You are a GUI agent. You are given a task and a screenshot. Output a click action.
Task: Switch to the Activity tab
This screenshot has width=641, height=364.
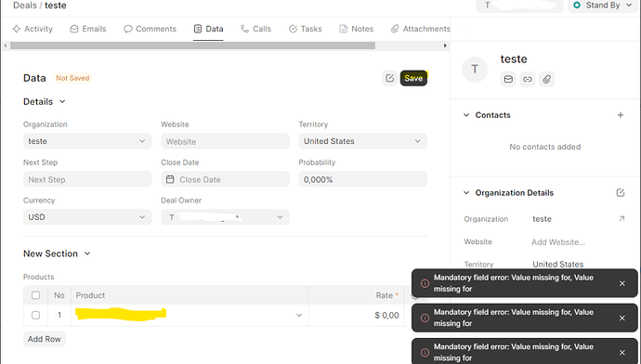coord(33,29)
